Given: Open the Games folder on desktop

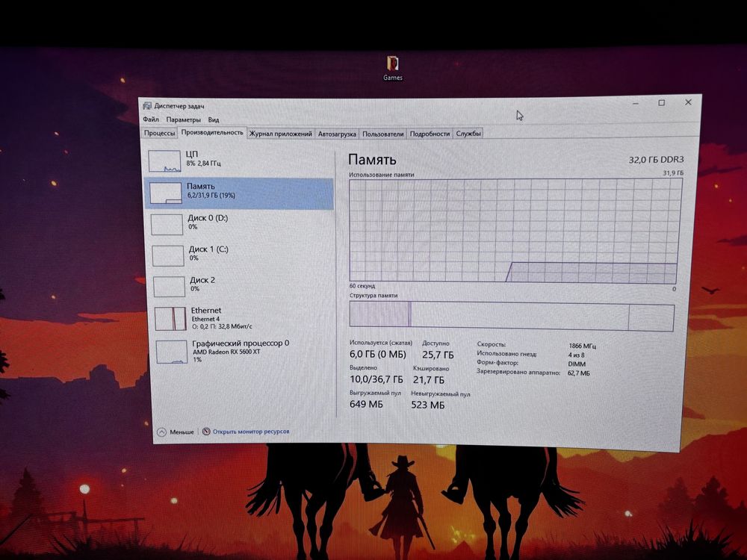Looking at the screenshot, I should (393, 68).
